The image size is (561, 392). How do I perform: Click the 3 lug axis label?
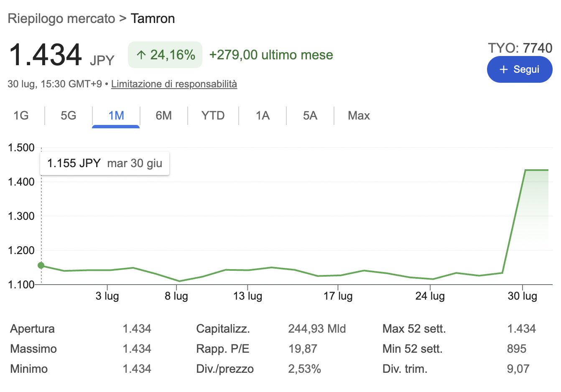pos(107,296)
